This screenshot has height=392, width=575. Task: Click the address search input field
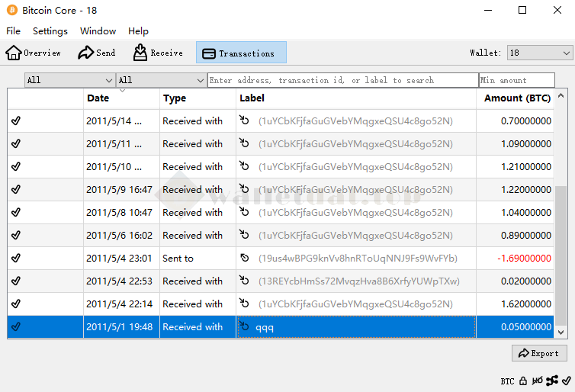click(342, 80)
